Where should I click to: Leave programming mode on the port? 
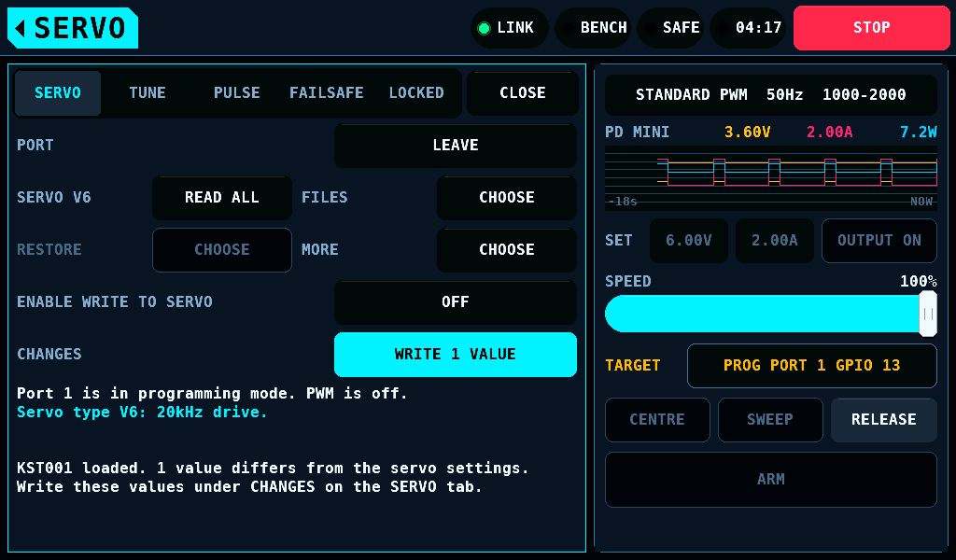coord(456,146)
